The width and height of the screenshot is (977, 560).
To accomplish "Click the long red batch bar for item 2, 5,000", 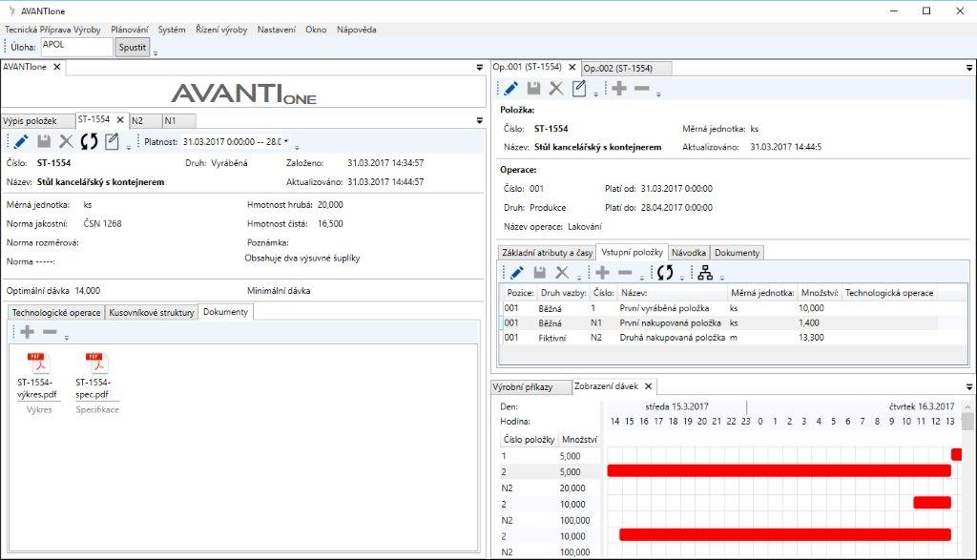I will point(779,471).
